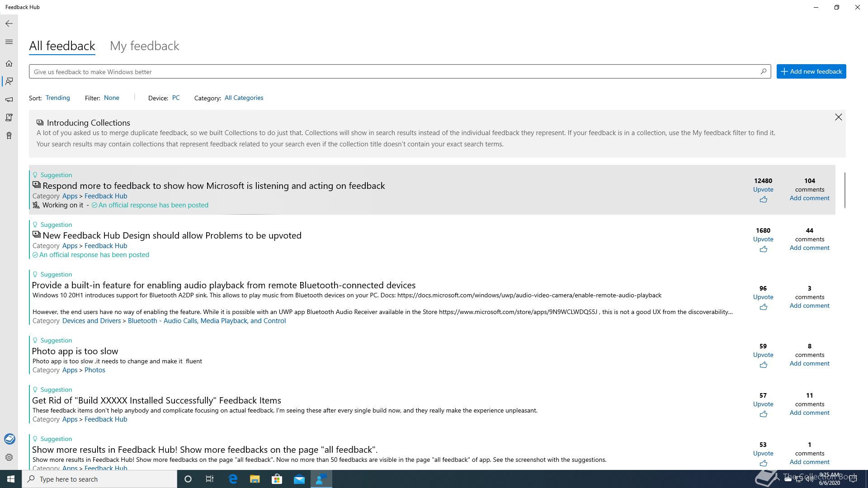Click Feedback Hub category in second item
The image size is (868, 488).
[106, 246]
